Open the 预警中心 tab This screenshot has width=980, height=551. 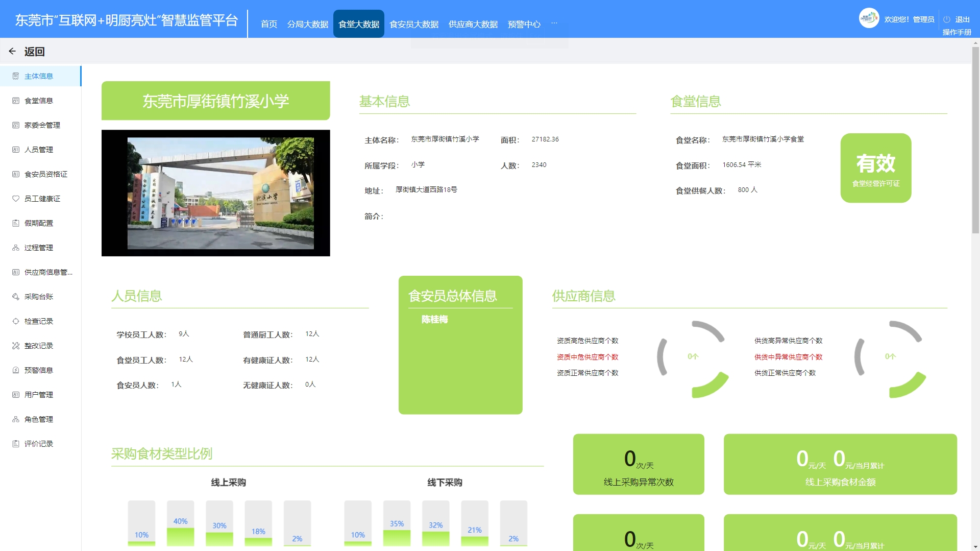point(524,24)
